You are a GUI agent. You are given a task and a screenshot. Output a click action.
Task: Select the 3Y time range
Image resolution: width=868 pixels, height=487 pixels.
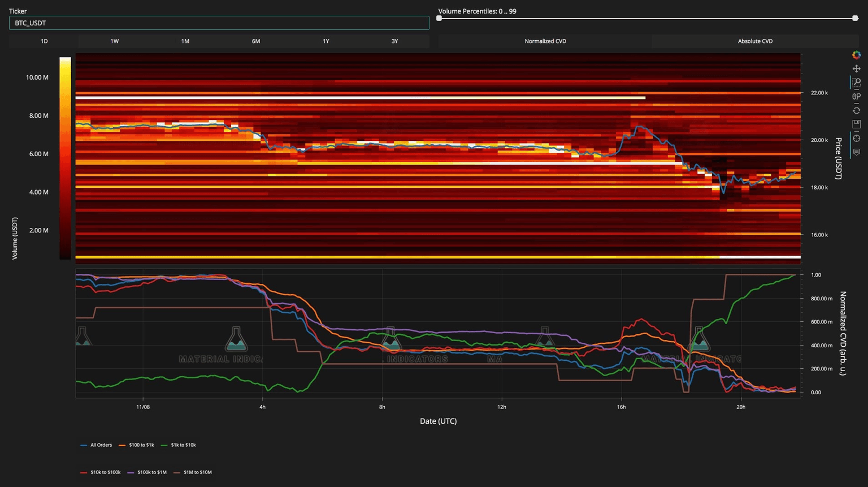click(394, 41)
